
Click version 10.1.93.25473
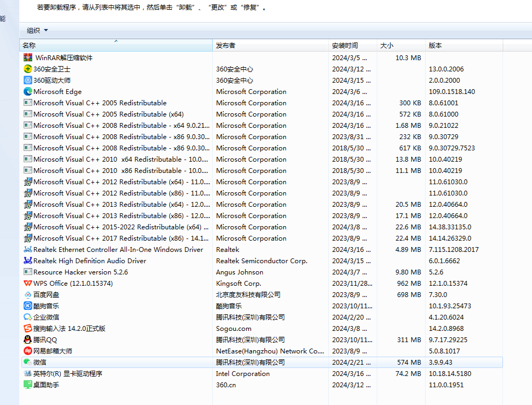(x=450, y=306)
